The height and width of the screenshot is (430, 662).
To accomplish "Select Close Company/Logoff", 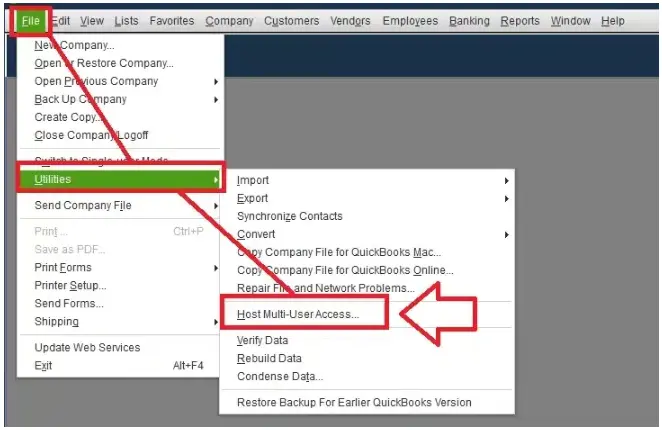I will point(120,135).
